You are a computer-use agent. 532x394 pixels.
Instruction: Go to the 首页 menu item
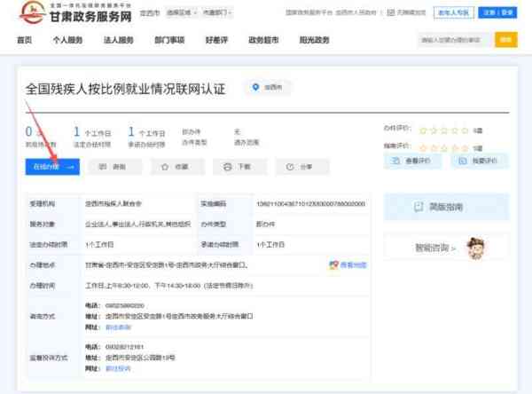[25, 40]
